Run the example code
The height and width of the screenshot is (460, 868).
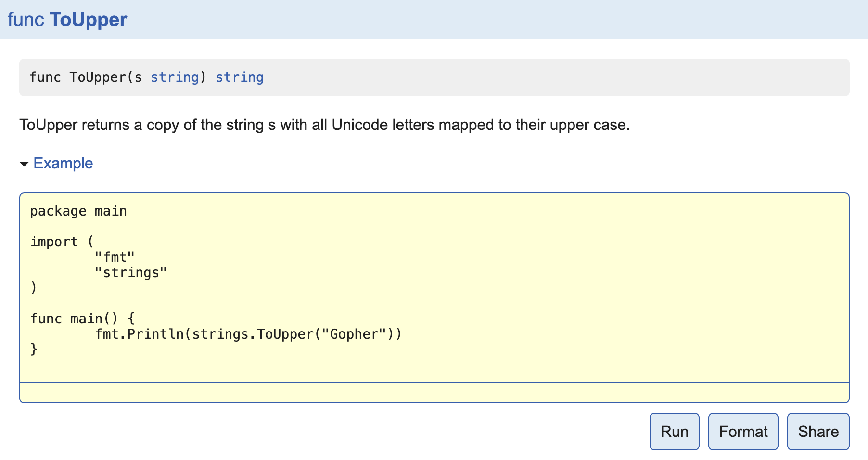[674, 432]
